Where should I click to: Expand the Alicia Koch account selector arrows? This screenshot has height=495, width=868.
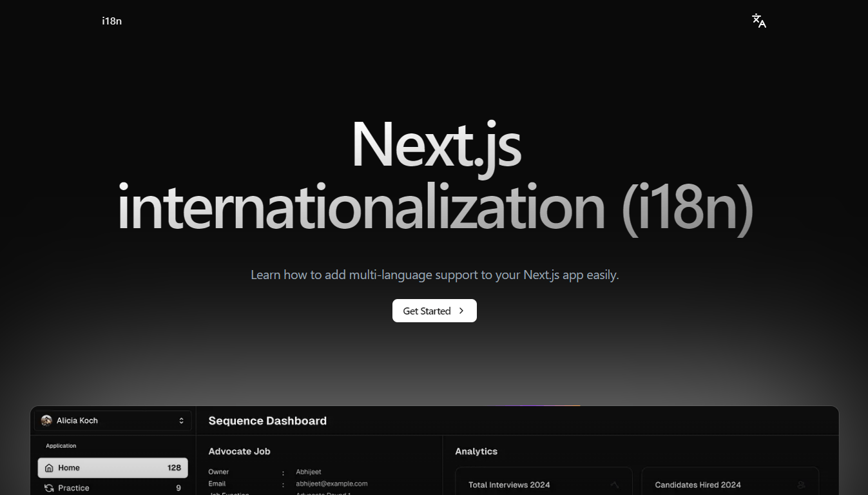181,421
